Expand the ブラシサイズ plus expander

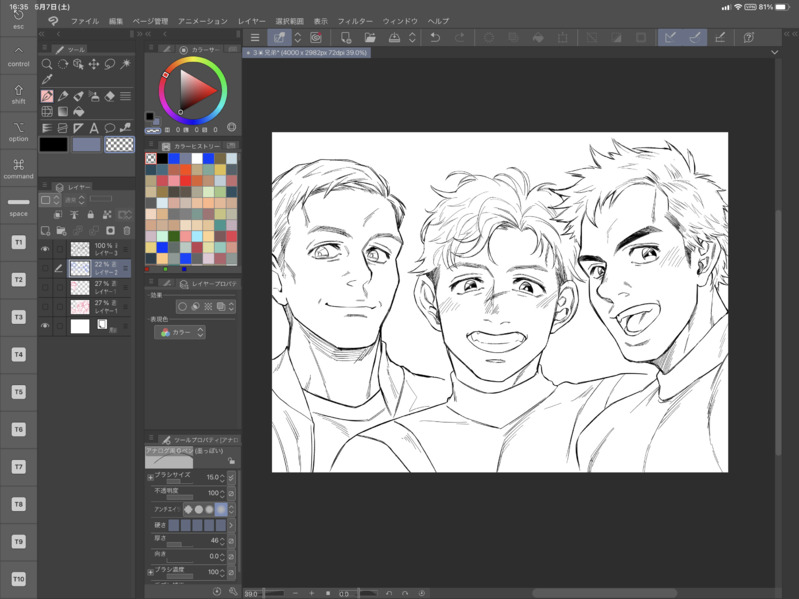150,476
